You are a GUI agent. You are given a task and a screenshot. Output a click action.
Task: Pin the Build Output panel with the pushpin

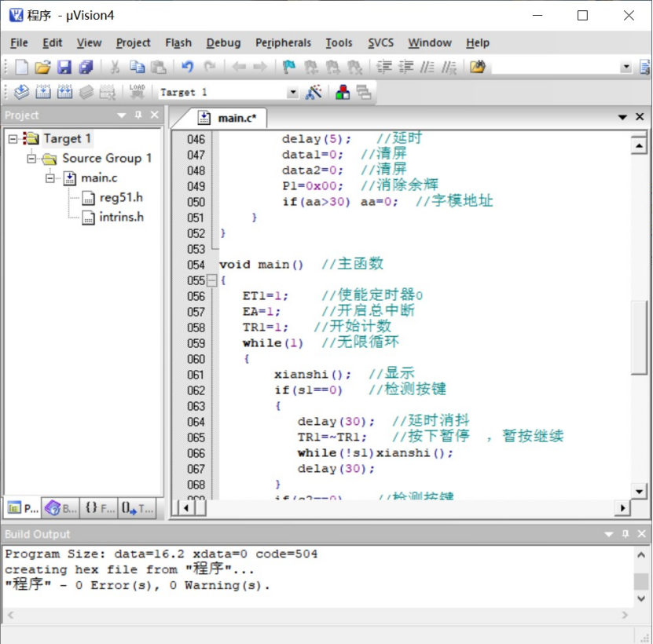coord(625,534)
